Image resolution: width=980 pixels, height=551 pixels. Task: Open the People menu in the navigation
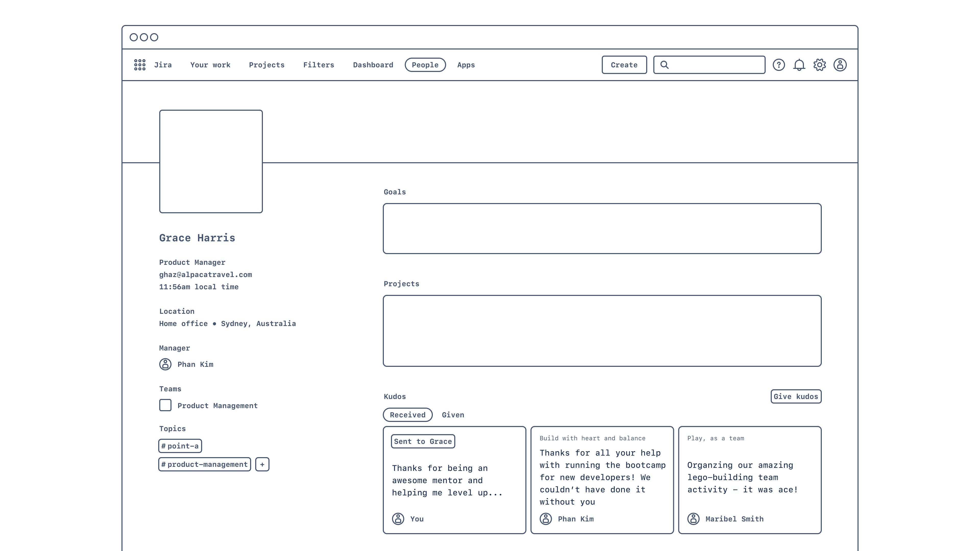[x=425, y=65]
